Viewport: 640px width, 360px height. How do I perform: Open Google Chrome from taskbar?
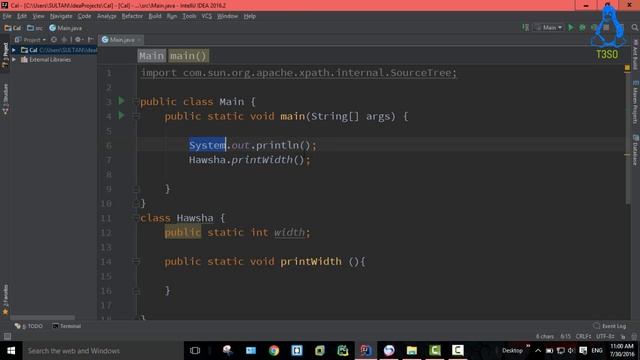[x=274, y=351]
